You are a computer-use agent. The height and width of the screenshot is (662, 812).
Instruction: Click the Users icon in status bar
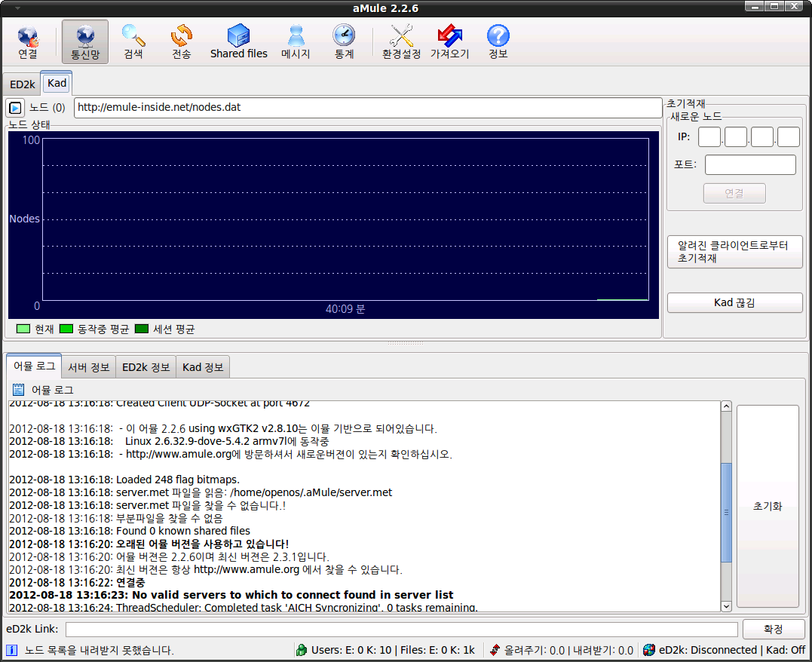pos(302,650)
